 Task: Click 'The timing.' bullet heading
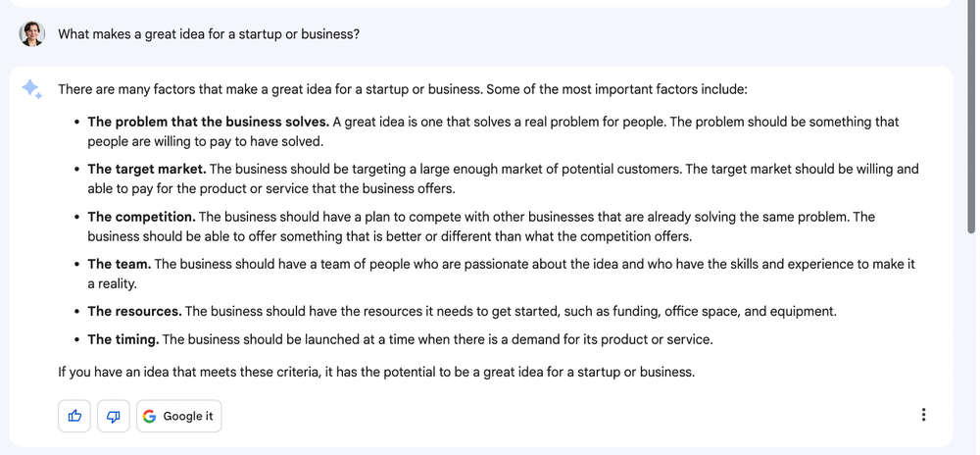pyautogui.click(x=122, y=340)
